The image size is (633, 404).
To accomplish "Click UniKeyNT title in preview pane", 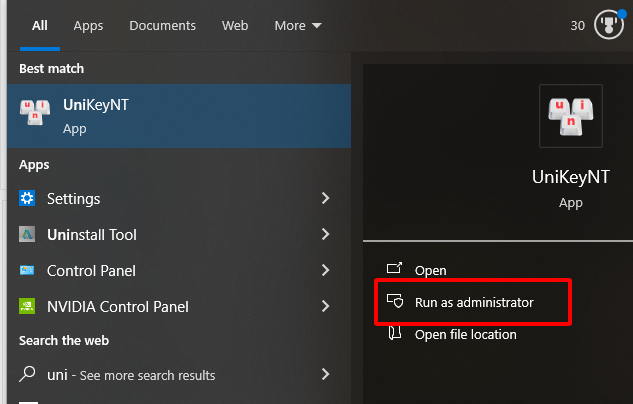I will (570, 177).
